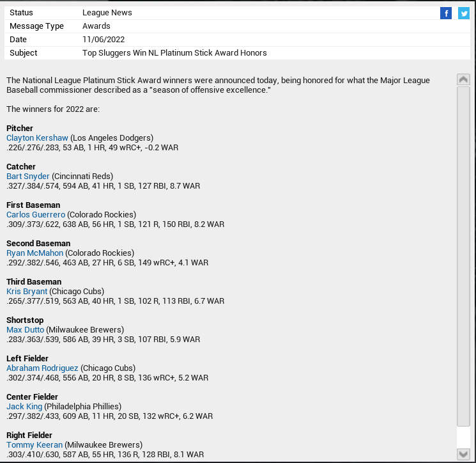Open Ryan McMahon player page
The height and width of the screenshot is (463, 476).
coord(35,253)
